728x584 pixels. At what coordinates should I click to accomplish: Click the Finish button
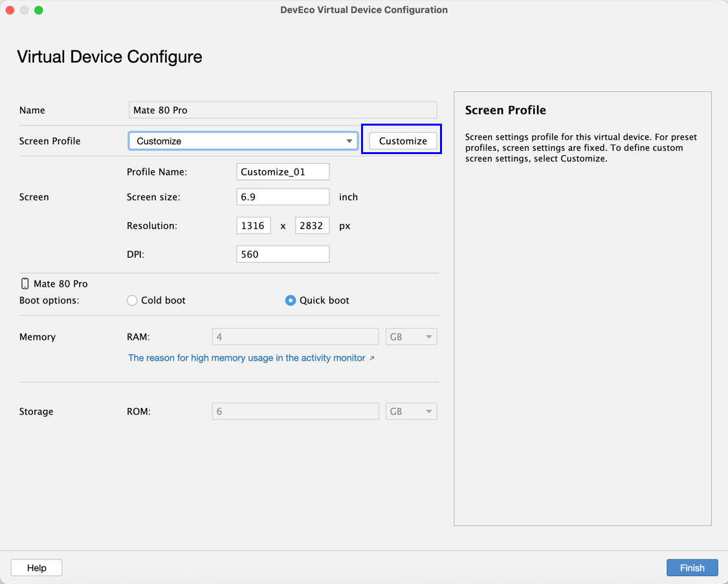(692, 568)
